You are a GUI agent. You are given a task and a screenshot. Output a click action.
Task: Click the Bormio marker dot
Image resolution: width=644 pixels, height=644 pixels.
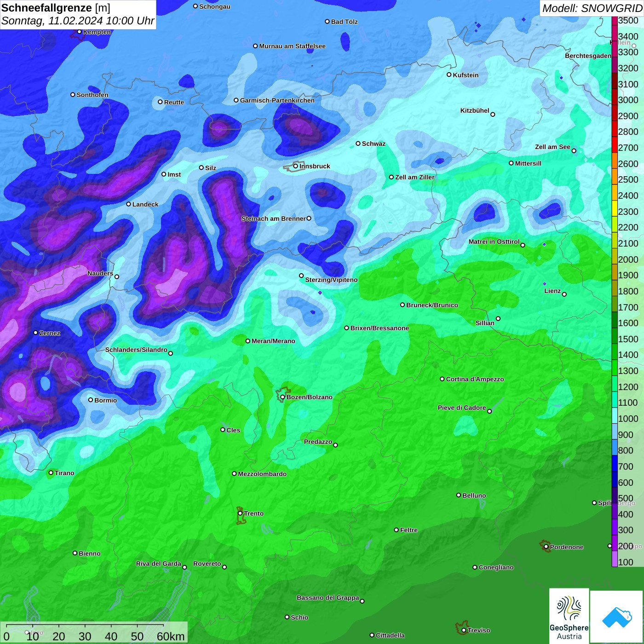tap(91, 400)
